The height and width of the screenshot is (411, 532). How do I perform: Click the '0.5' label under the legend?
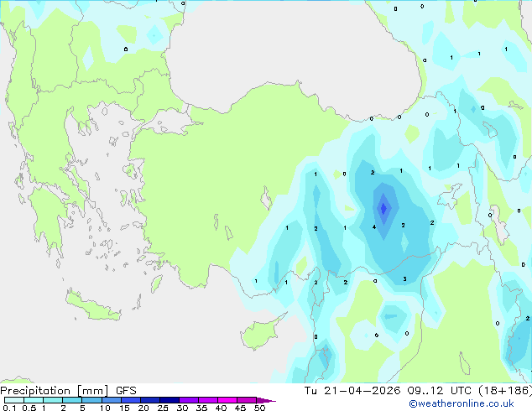[x=29, y=408]
